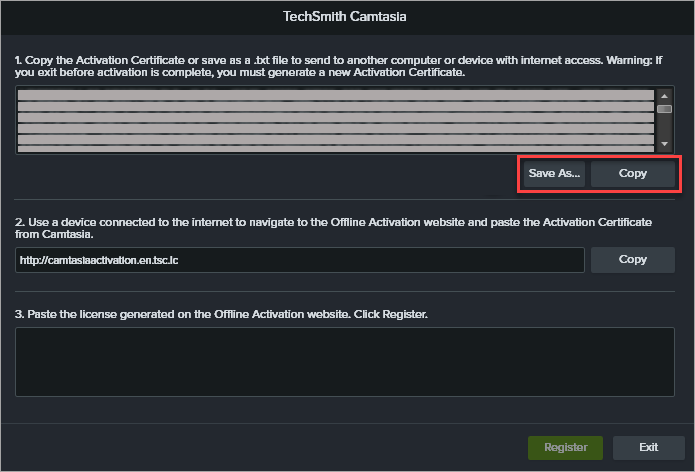Image resolution: width=695 pixels, height=472 pixels.
Task: Click the certificate scrollbar thumb
Action: 663,109
